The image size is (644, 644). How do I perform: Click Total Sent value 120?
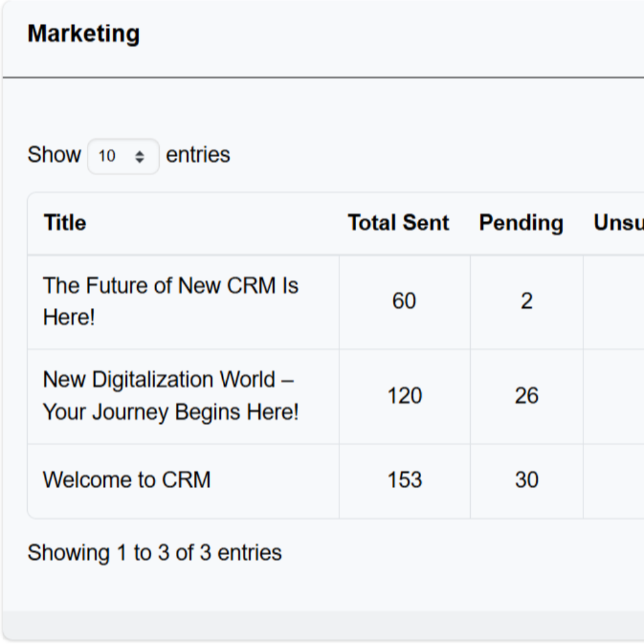pos(404,395)
